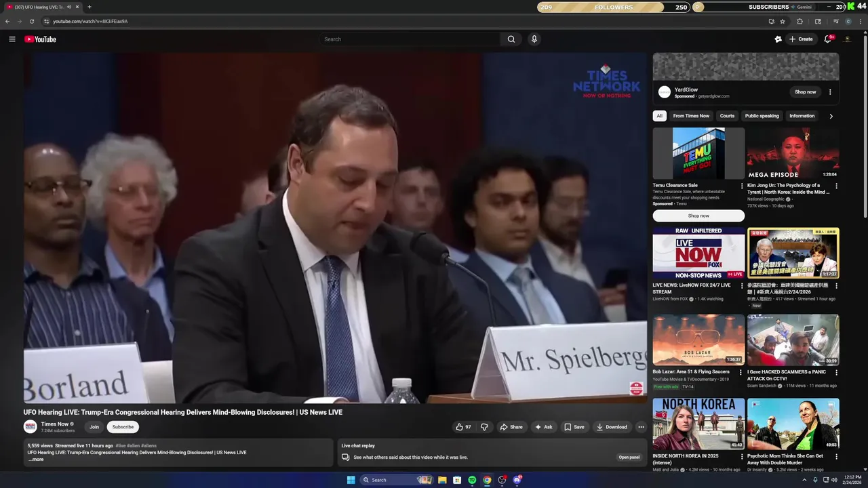This screenshot has height=488, width=868.
Task: Click the search magnifier button
Action: coord(511,39)
